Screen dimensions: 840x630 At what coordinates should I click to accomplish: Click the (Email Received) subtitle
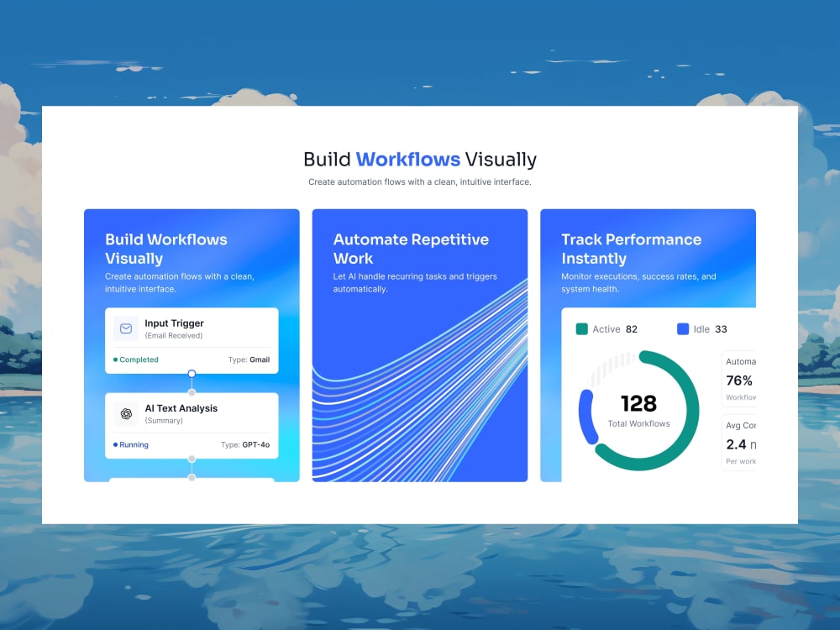point(174,335)
